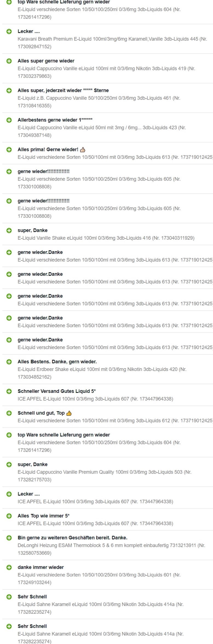Image resolution: width=213 pixels, height=644 pixels.
Task: Click feedback comment 'Alles Top wie immer 5*'
Action: pyautogui.click(x=44, y=516)
